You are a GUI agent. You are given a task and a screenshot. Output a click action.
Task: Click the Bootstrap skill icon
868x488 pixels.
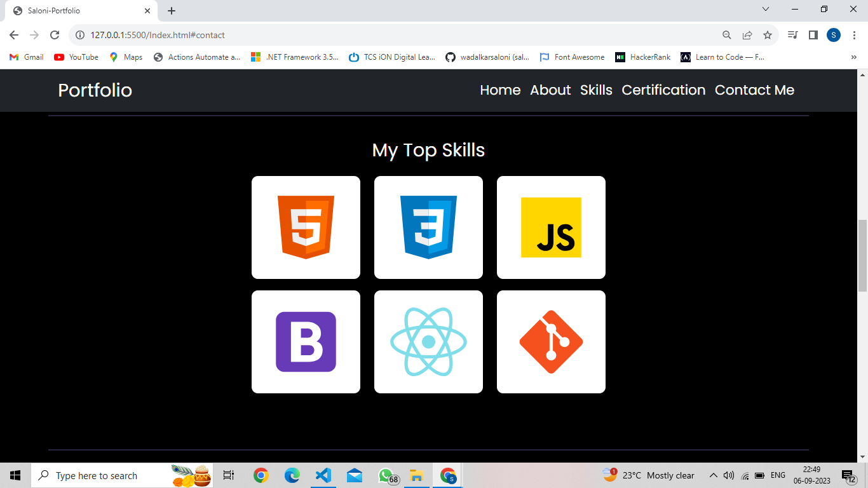306,341
